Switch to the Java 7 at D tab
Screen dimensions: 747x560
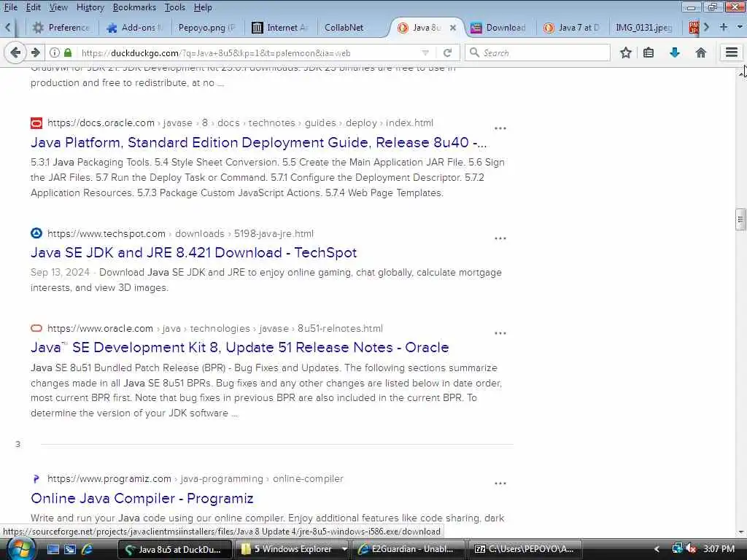[x=572, y=28]
